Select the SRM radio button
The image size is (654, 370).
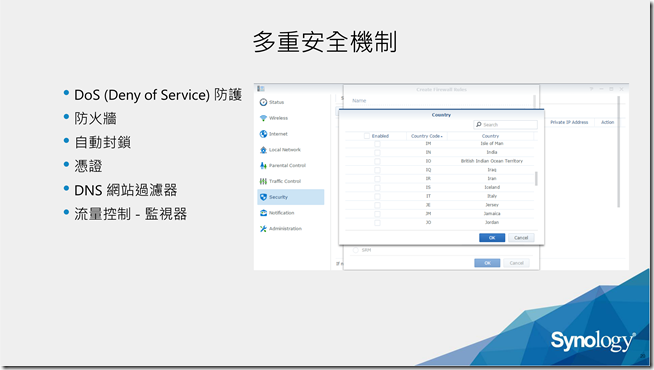tap(356, 250)
